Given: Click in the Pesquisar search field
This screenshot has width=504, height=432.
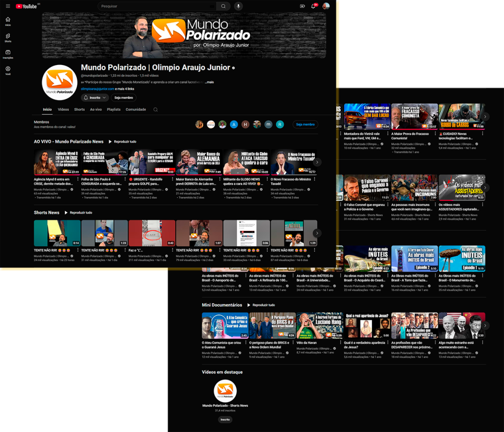Looking at the screenshot, I should (157, 6).
